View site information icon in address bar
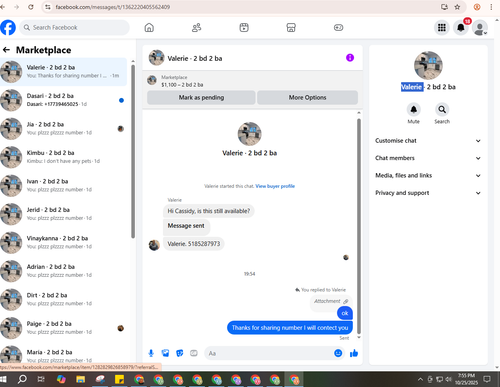The image size is (500, 387). 48,7
